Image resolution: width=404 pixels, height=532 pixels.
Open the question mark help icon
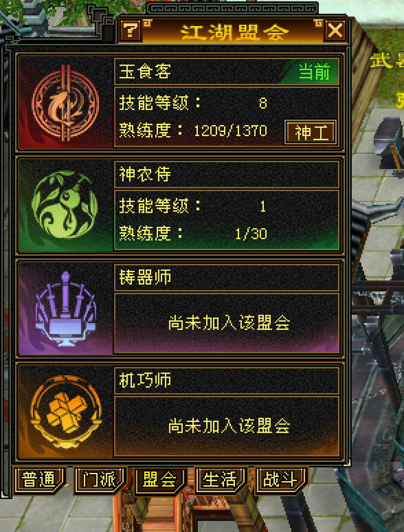[x=131, y=31]
